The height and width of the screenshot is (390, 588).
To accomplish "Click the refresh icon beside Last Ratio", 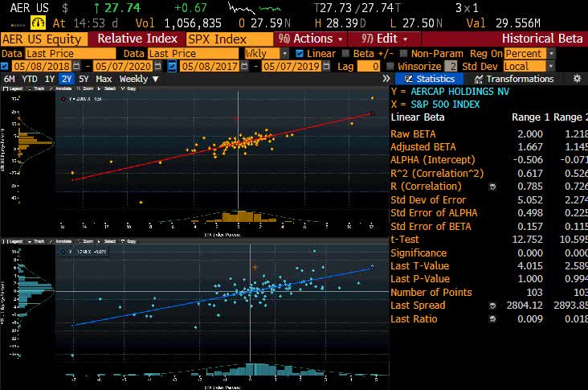I will click(x=492, y=319).
